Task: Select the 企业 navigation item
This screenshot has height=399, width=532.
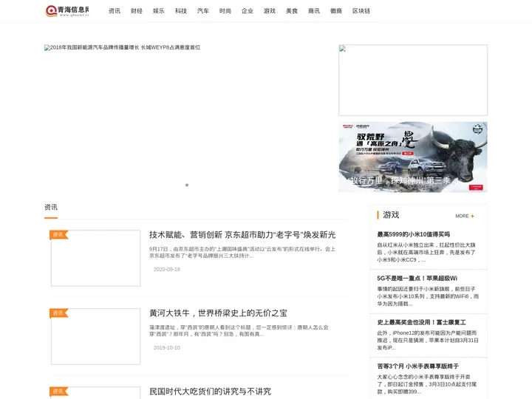Action: [248, 11]
